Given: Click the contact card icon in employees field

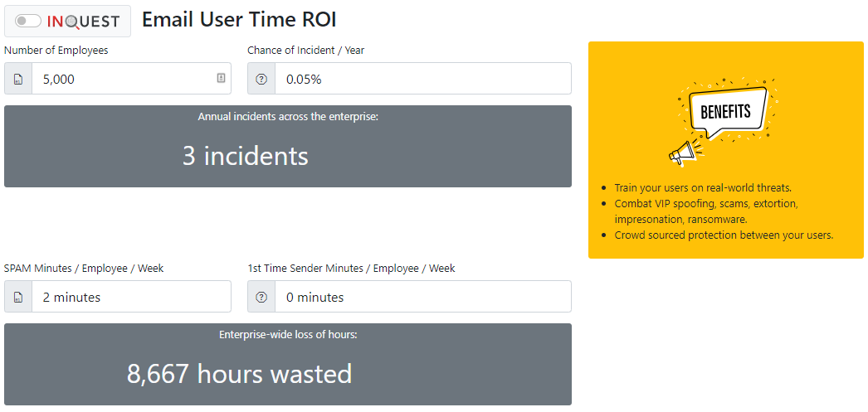Looking at the screenshot, I should [221, 78].
